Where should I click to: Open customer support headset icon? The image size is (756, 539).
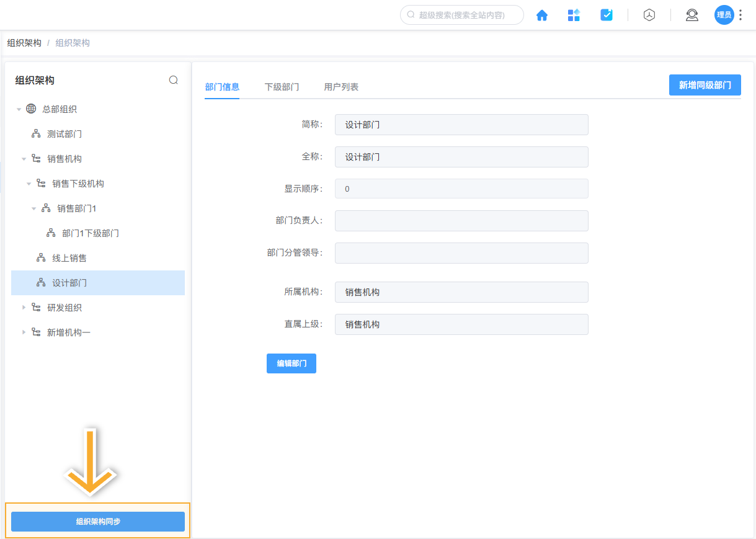point(692,14)
